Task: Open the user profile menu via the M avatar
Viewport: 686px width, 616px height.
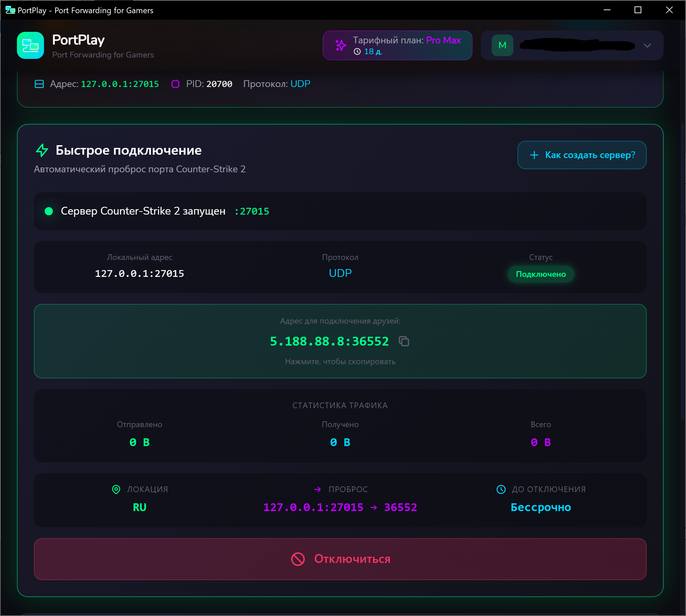Action: click(502, 45)
